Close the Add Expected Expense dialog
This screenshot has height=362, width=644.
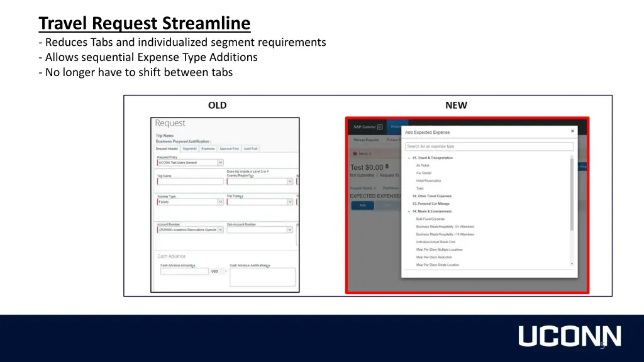572,131
